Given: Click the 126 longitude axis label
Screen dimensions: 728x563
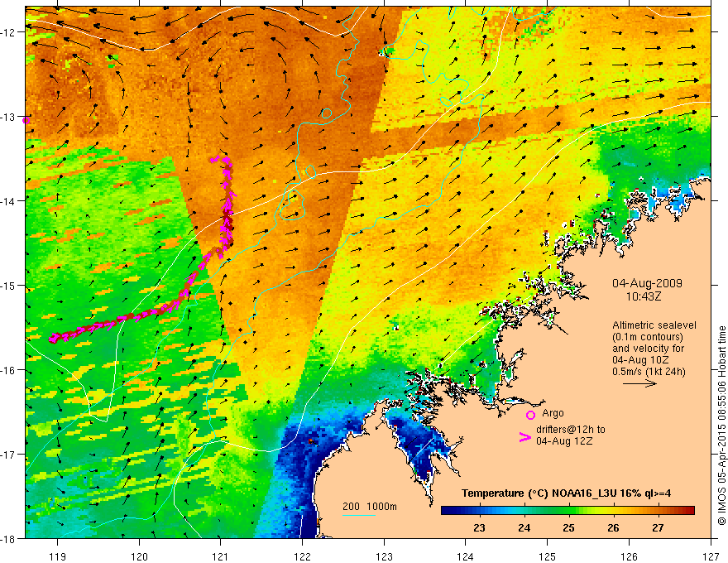Looking at the screenshot, I should tap(629, 556).
